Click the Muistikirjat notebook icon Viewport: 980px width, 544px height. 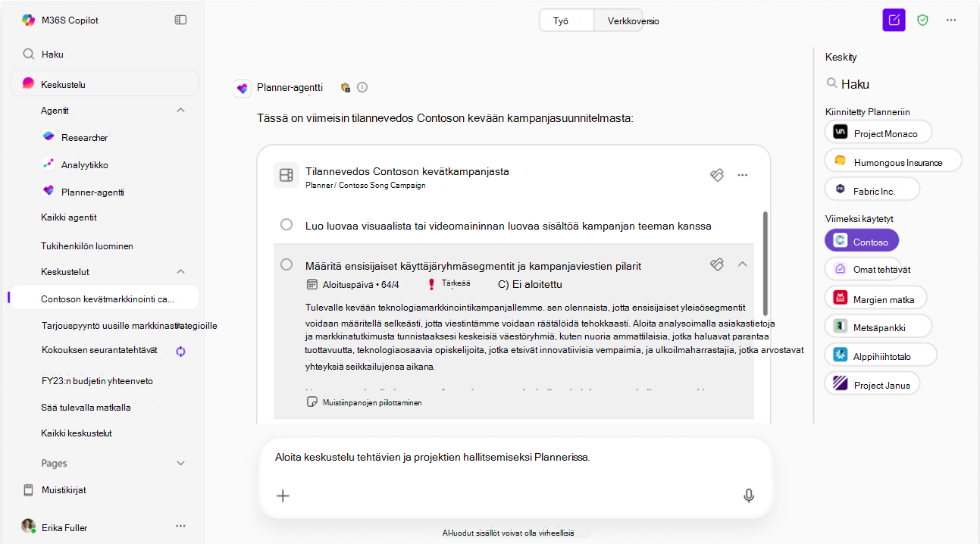(x=28, y=489)
